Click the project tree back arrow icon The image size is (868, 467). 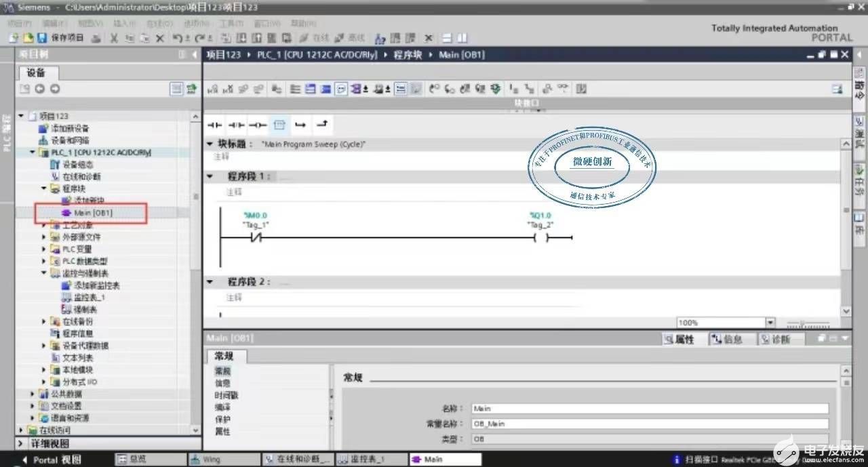[x=40, y=89]
